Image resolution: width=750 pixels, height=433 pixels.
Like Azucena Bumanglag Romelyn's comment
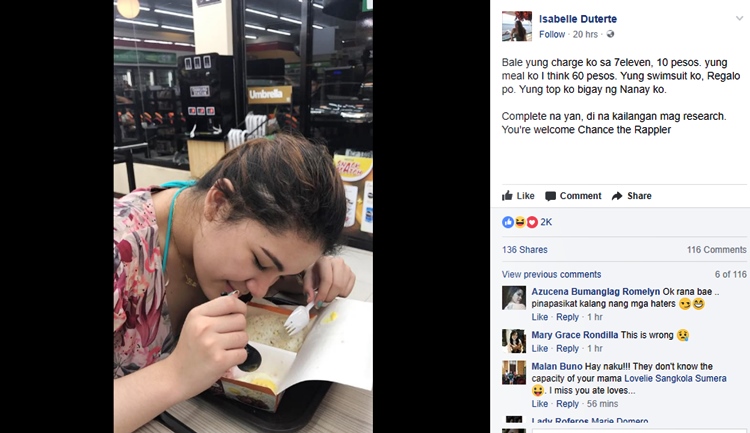point(540,317)
